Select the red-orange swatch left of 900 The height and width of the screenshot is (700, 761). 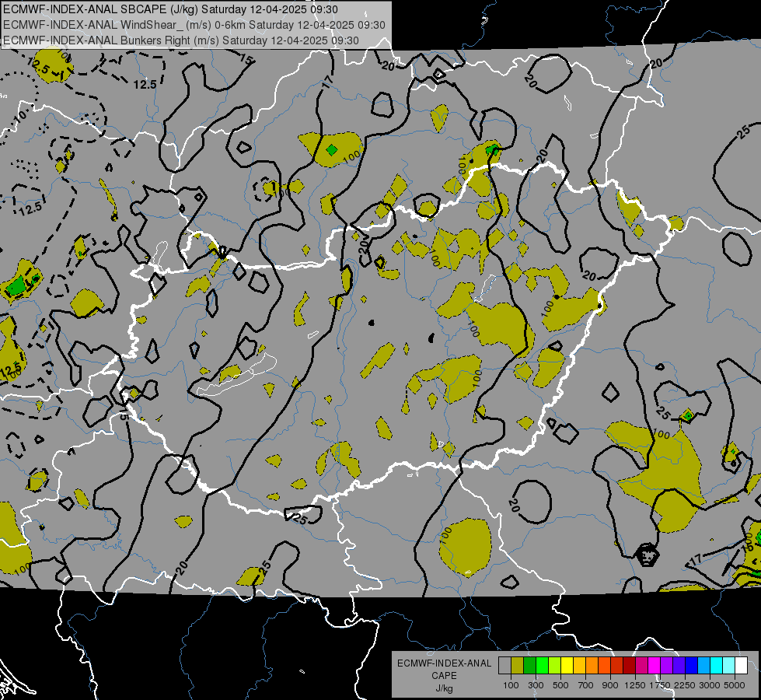click(x=604, y=666)
